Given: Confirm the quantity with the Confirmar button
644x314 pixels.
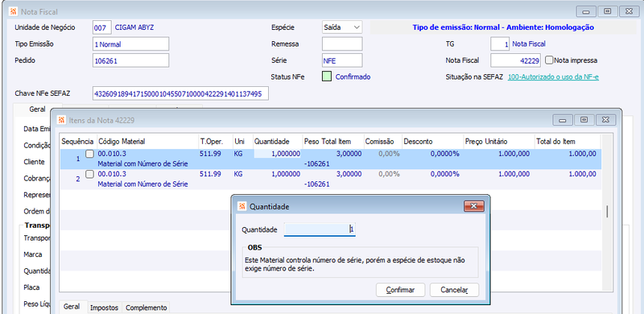Looking at the screenshot, I should point(400,290).
